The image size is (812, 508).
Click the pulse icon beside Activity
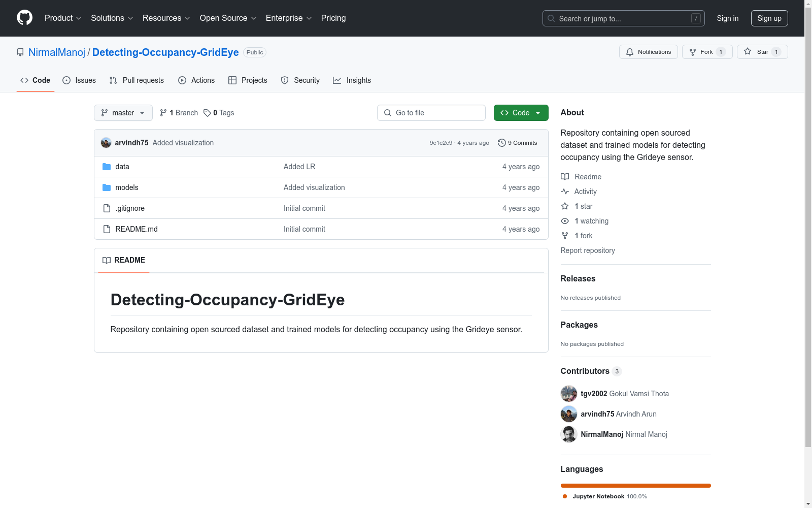(565, 192)
